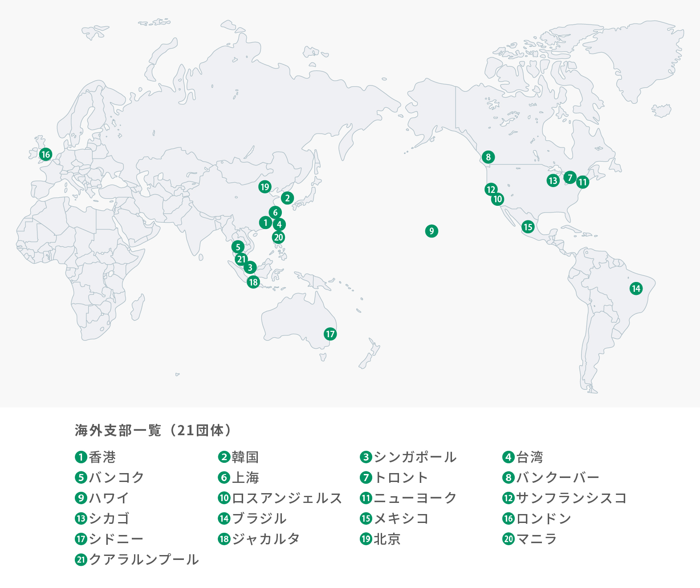Screen dimensions: 700x588
Task: Click map marker 5 near Bangkok
Action: (x=238, y=247)
